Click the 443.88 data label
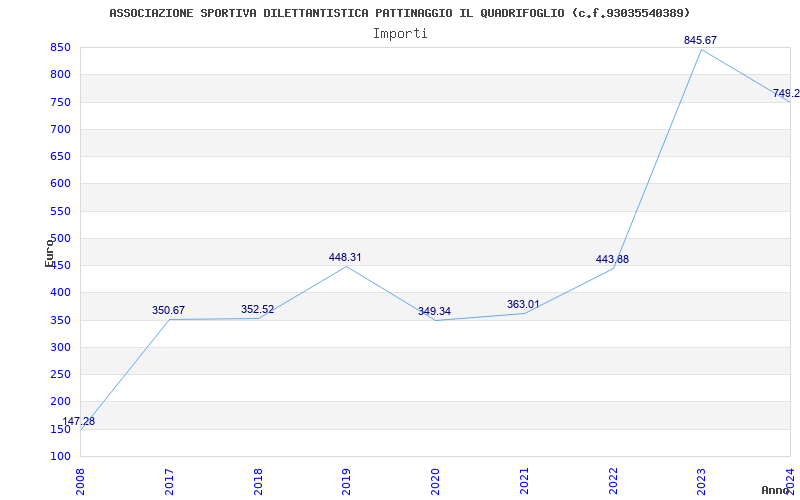This screenshot has height=500, width=800. coord(612,259)
